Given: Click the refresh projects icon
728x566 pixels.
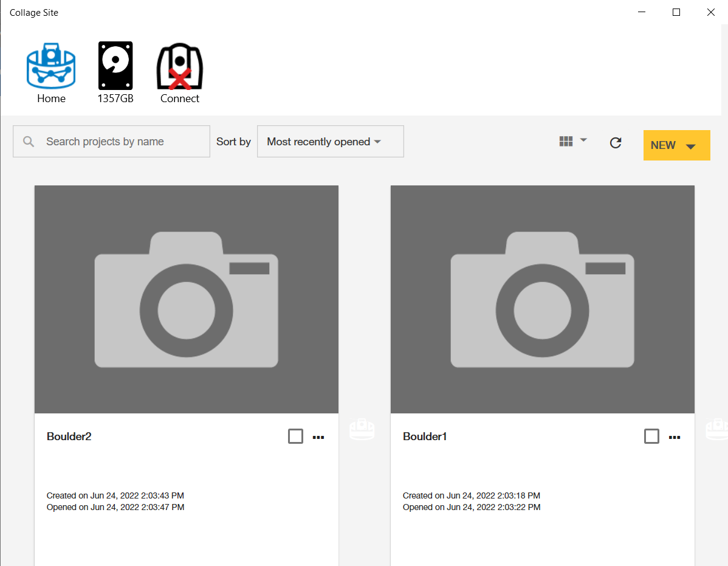Looking at the screenshot, I should click(x=616, y=143).
